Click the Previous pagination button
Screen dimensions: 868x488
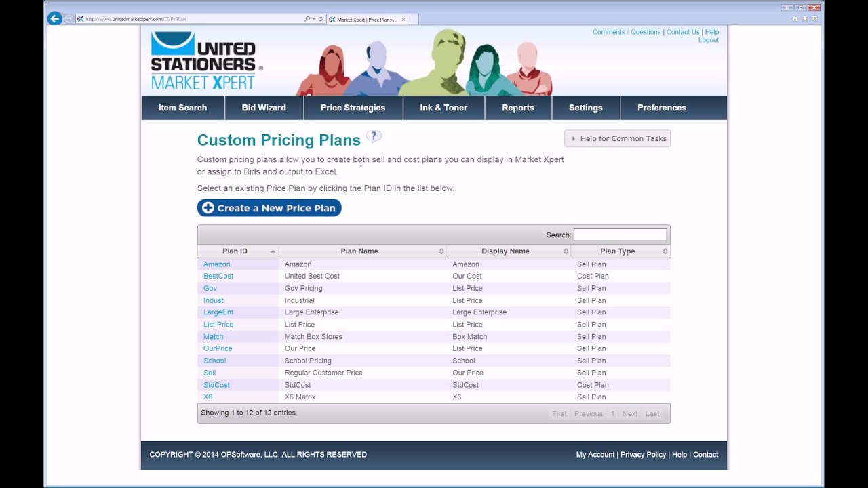(589, 413)
